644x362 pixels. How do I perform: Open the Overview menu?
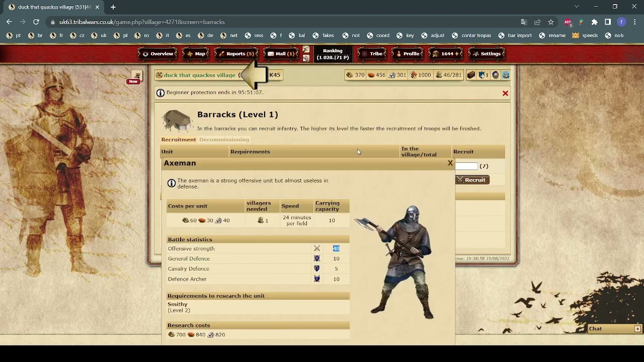pos(158,54)
